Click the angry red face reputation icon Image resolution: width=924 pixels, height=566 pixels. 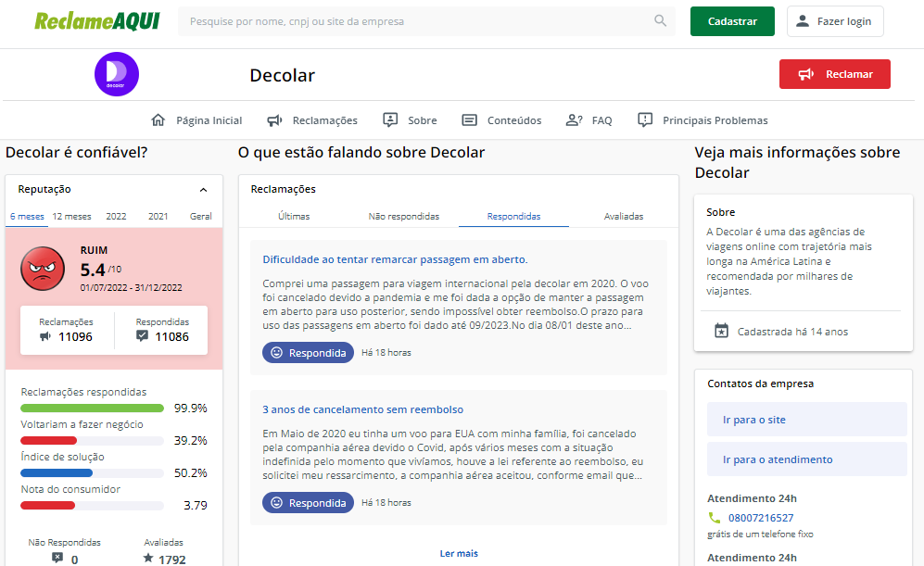[43, 269]
